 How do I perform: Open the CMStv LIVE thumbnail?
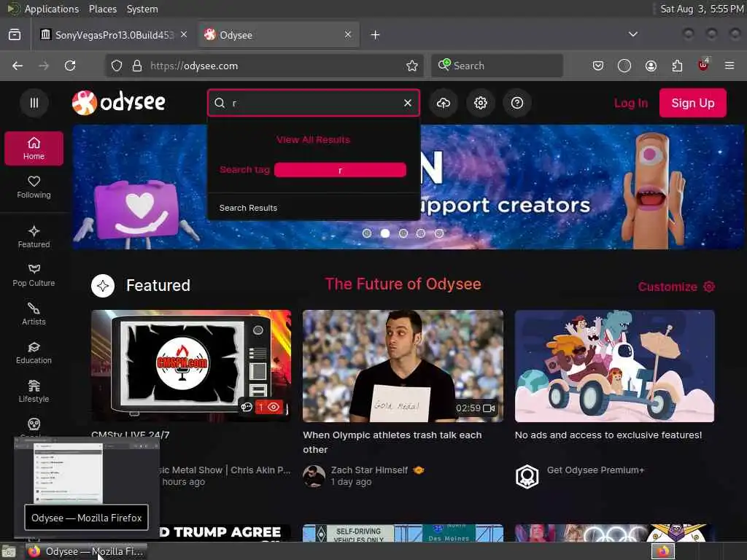coord(191,366)
